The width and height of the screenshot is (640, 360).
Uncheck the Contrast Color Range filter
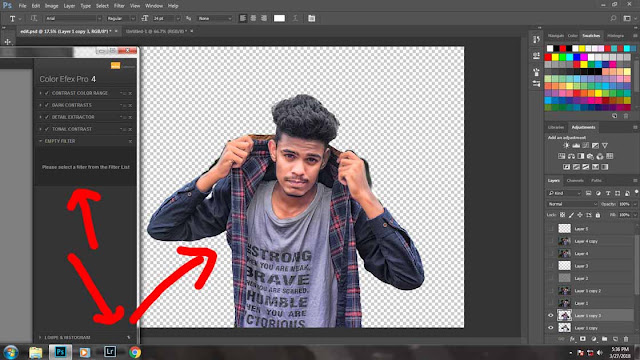click(47, 93)
